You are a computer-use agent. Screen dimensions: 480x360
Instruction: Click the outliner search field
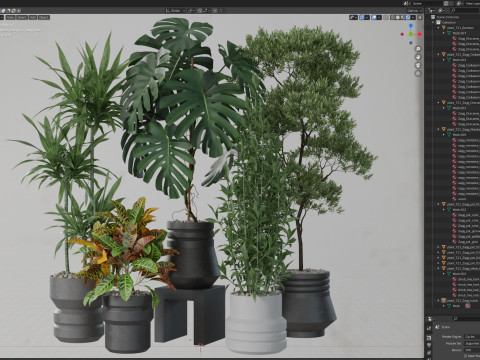coord(465,11)
